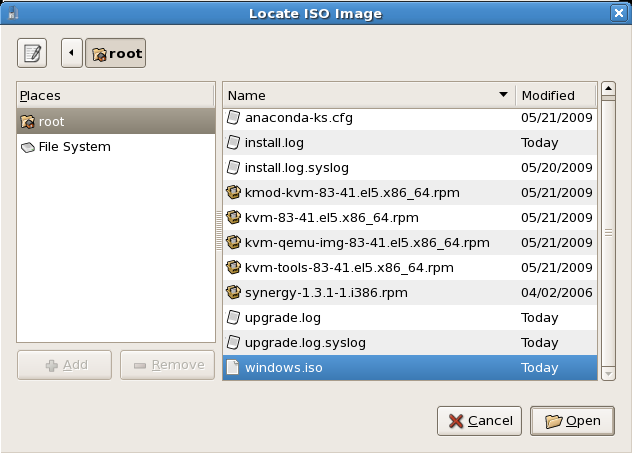Click the vertical scrollbar thumb of file list
632x453 pixels.
[x=608, y=233]
